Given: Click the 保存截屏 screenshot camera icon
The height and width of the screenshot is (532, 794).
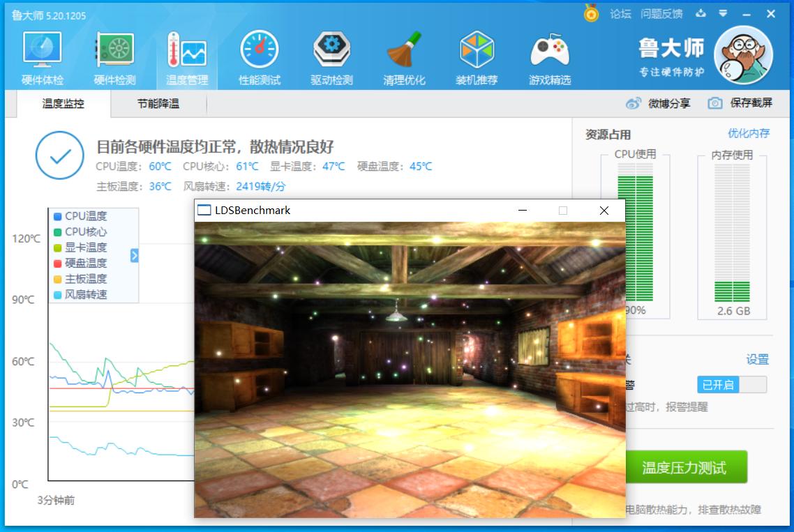Looking at the screenshot, I should point(714,102).
